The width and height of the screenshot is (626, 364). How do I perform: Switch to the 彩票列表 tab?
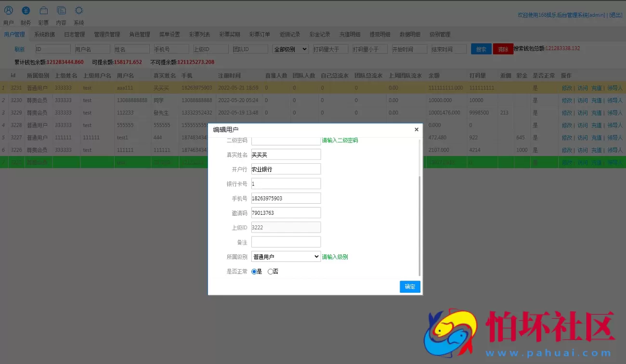tap(199, 34)
